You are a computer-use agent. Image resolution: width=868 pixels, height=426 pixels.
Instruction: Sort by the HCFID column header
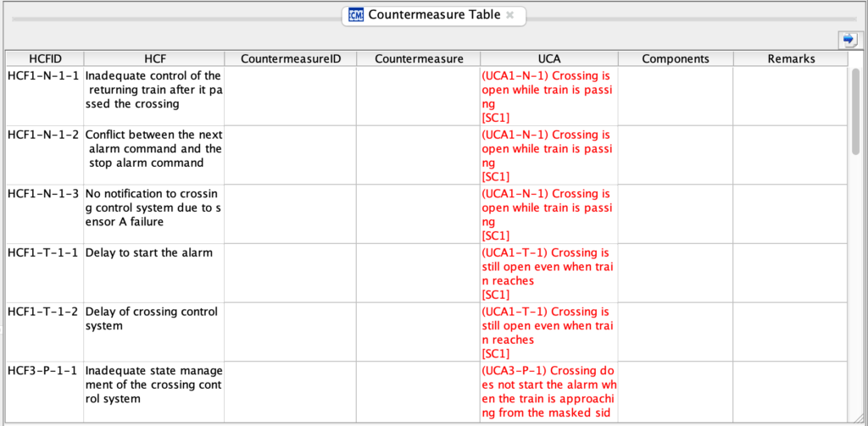45,58
